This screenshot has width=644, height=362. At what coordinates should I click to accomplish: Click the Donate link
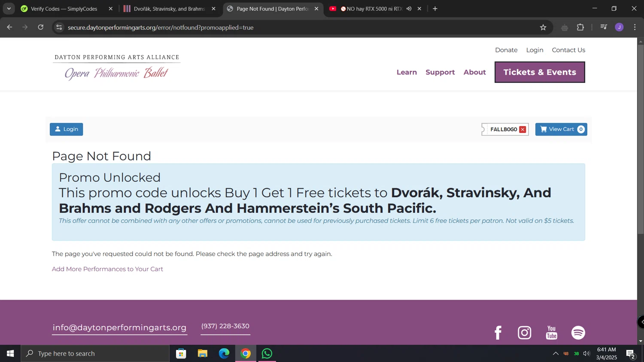(506, 50)
